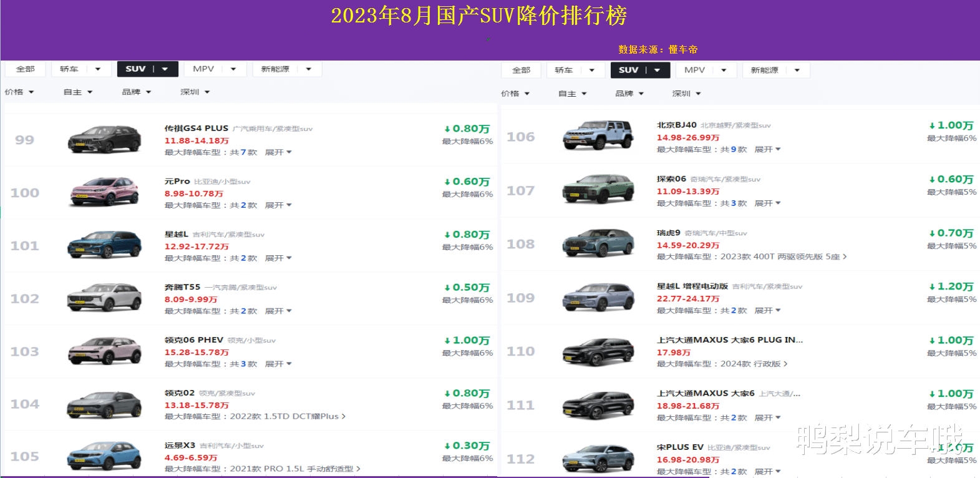This screenshot has width=980, height=478.
Task: Open the 奔腾T55 car thumbnail
Action: [x=104, y=298]
